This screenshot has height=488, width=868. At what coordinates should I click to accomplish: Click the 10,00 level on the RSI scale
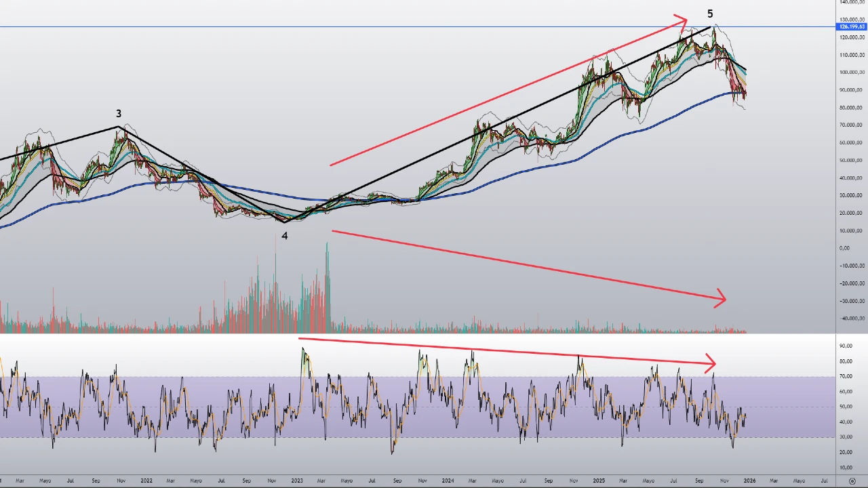[x=846, y=468]
